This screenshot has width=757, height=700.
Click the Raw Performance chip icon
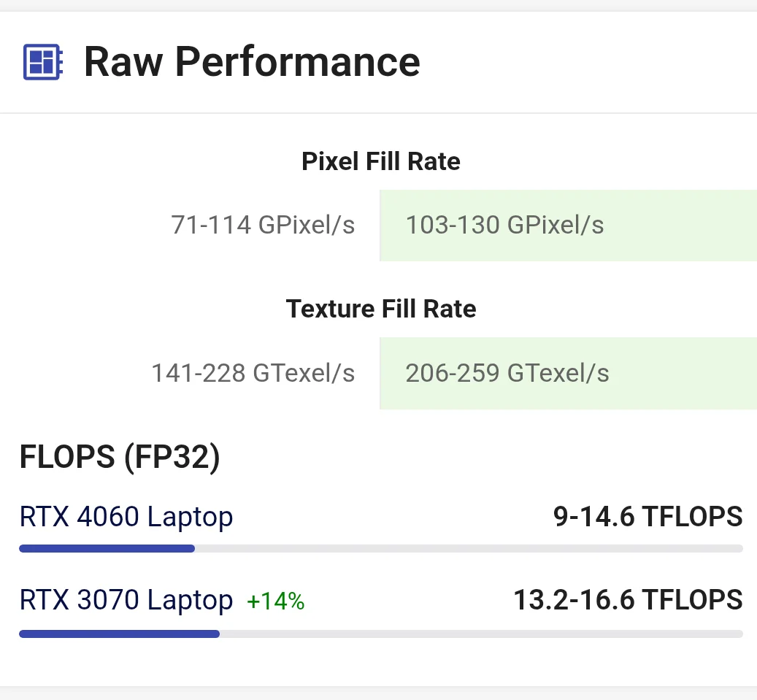pos(43,62)
